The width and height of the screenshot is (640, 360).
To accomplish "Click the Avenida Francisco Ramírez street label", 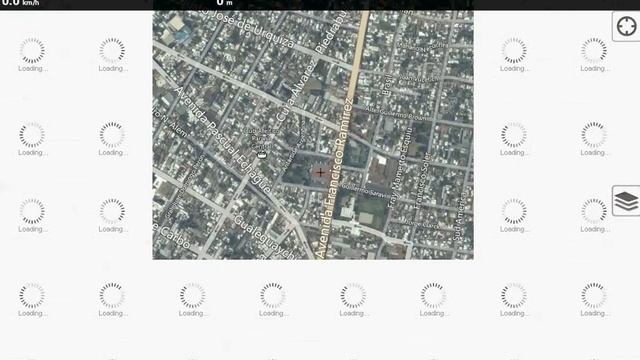I will point(334,178).
